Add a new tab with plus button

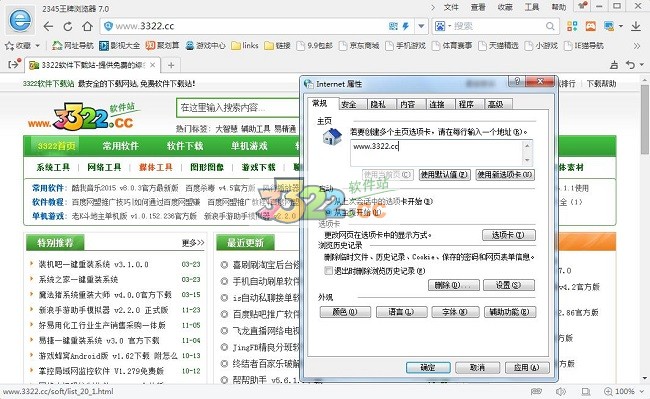tap(171, 65)
